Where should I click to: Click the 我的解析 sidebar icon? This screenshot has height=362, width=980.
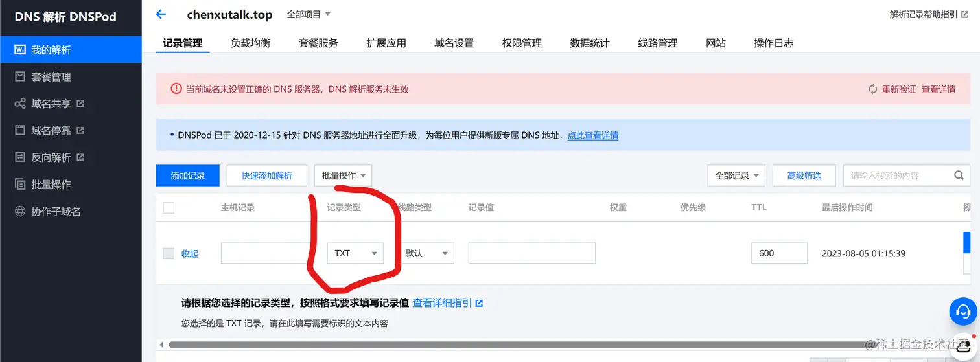[x=20, y=50]
